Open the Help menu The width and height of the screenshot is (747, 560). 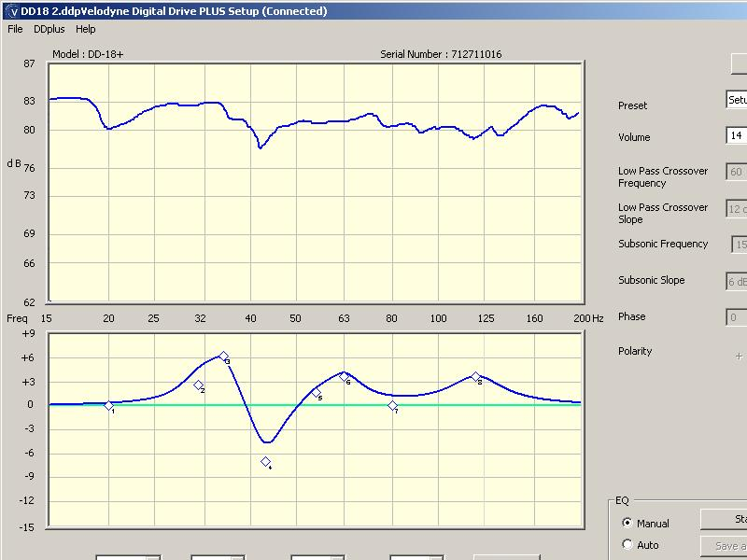86,29
